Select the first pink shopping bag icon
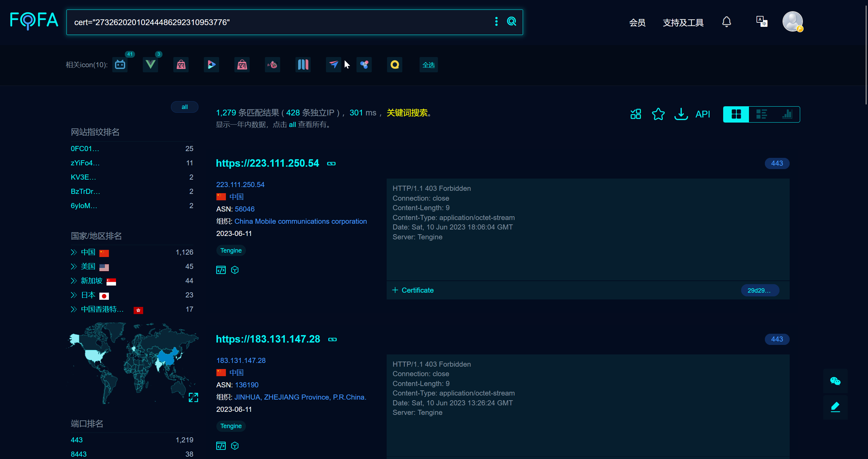 (181, 65)
